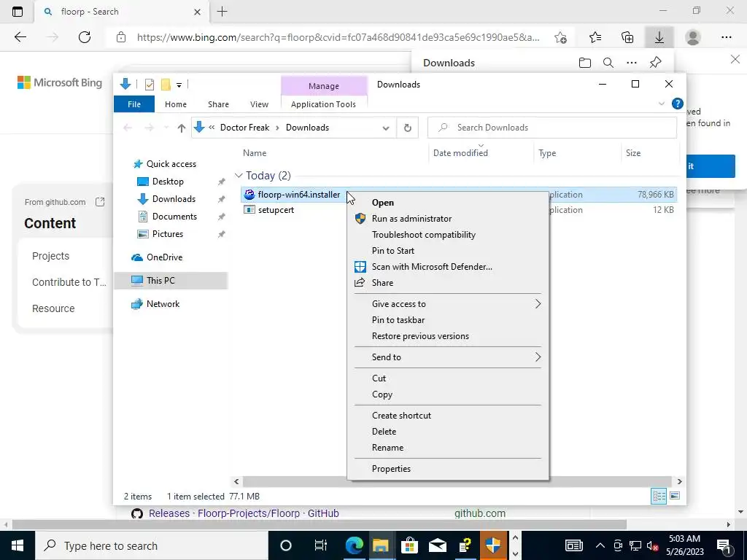Click Edge profile avatar icon
The height and width of the screenshot is (560, 747).
(693, 37)
